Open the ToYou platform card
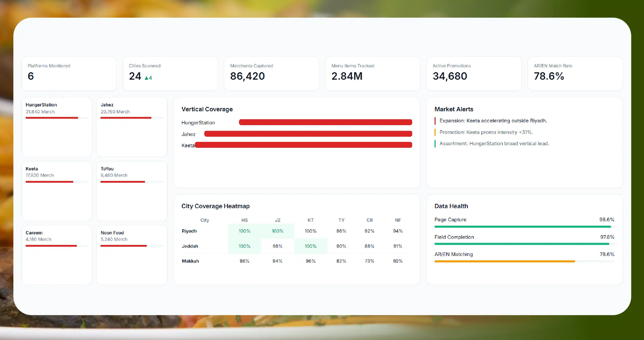The height and width of the screenshot is (340, 644). coord(132,191)
